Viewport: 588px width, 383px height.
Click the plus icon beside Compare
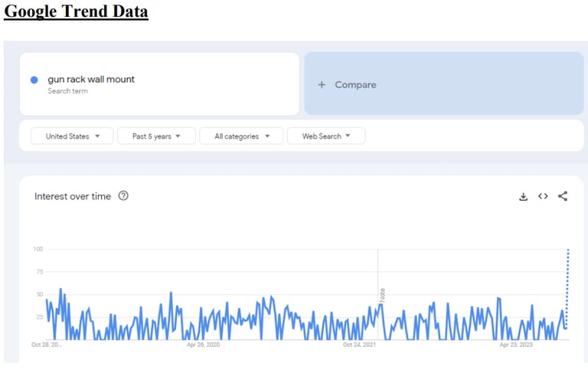(322, 85)
